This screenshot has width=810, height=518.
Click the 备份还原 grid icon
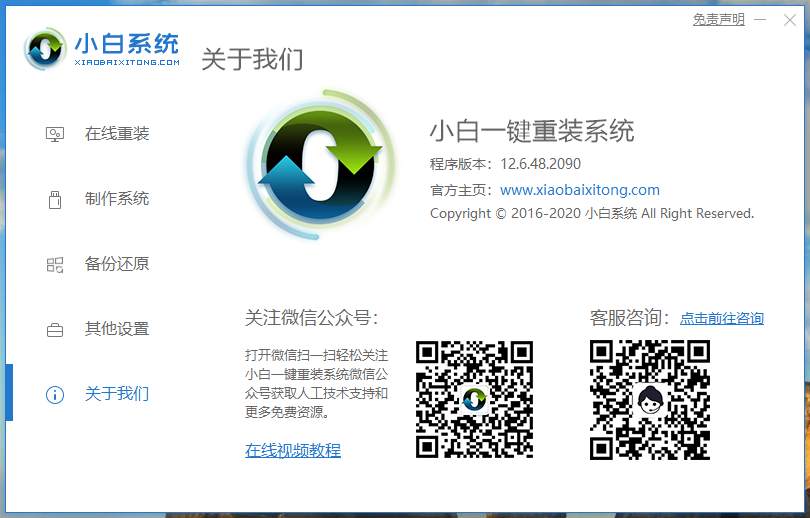[55, 265]
